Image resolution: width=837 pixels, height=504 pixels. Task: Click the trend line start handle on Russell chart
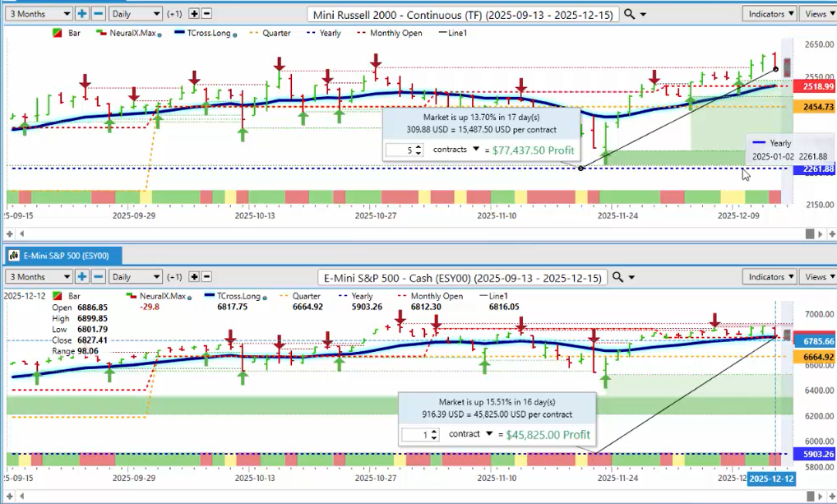point(581,168)
